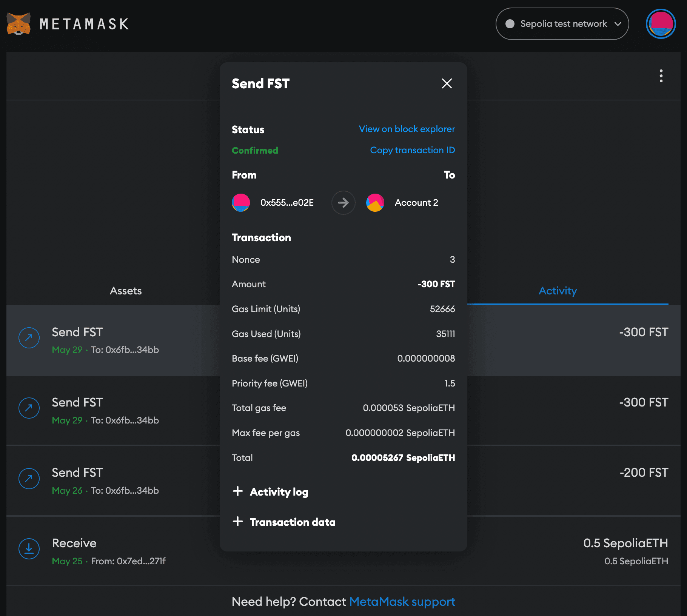This screenshot has height=616, width=687.
Task: Click the Gas Limit value 52666
Action: point(442,309)
